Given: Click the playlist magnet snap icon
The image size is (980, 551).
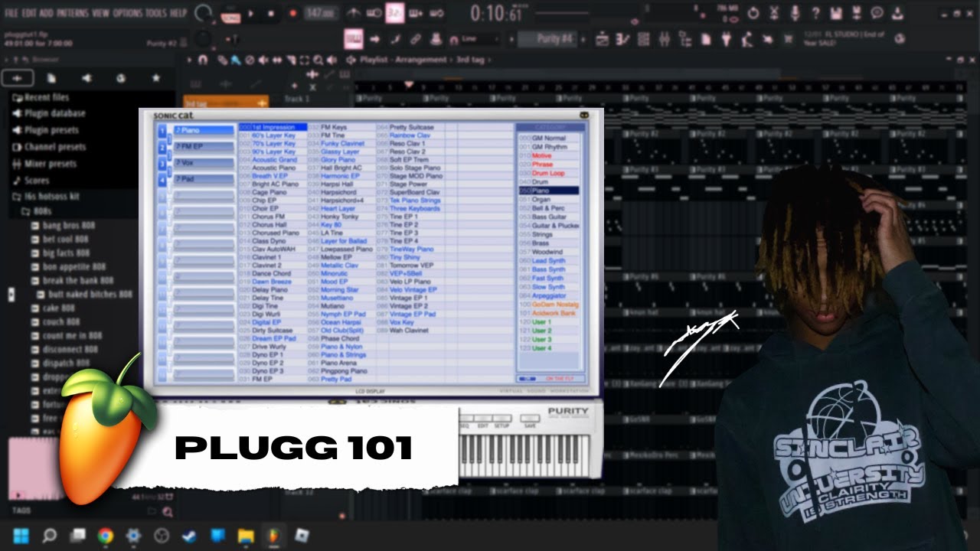Looking at the screenshot, I should click(203, 60).
